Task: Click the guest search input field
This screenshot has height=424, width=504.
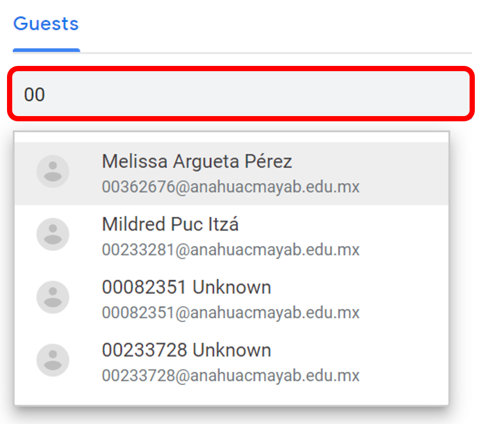Action: coord(239,94)
